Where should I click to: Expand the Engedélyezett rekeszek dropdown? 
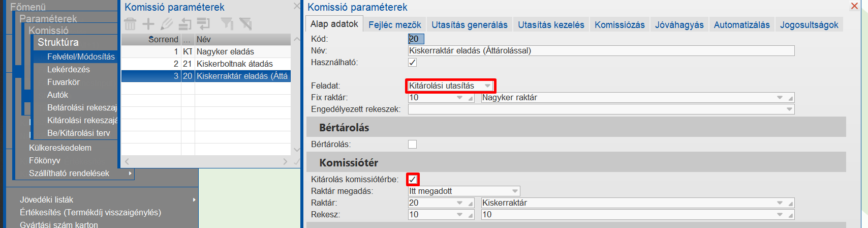(789, 109)
